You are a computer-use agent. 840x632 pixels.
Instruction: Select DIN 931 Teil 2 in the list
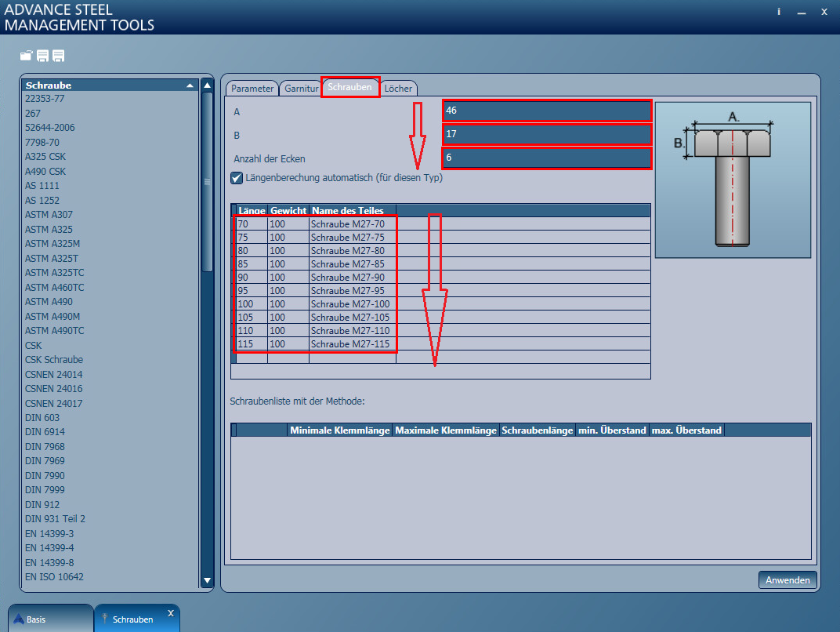55,519
